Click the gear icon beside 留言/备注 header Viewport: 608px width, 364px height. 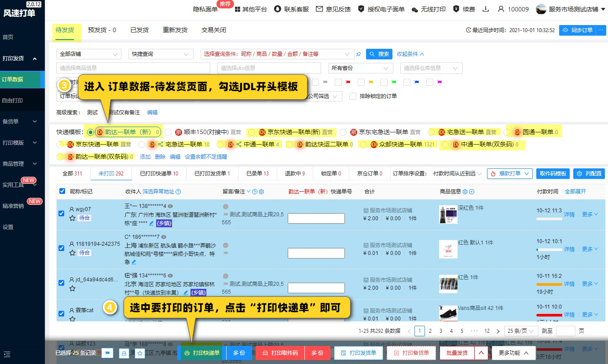(x=261, y=192)
